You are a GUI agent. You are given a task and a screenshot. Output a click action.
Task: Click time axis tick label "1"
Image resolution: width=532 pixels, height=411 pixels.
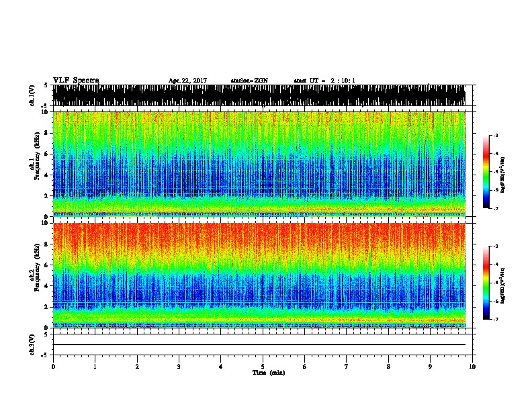[95, 367]
